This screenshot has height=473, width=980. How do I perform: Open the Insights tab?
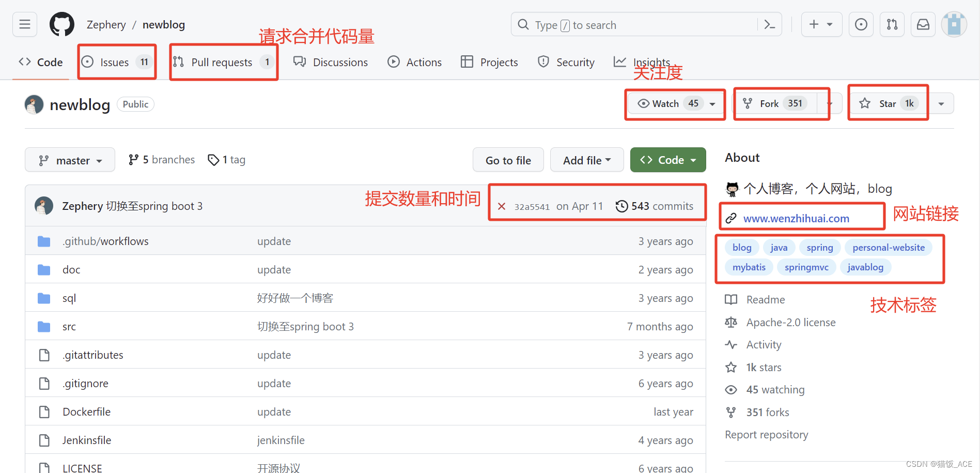click(642, 62)
